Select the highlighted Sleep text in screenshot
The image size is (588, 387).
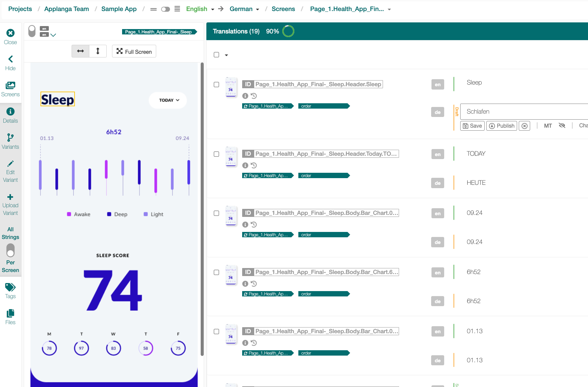coord(58,99)
